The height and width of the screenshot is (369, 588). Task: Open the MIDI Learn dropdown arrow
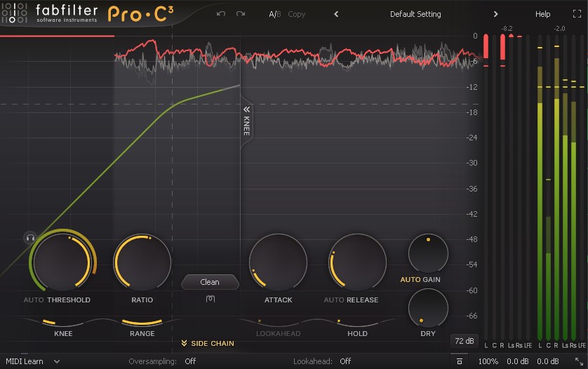(57, 361)
